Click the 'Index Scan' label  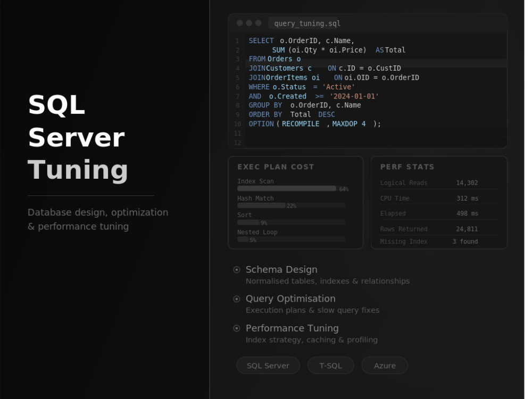pyautogui.click(x=255, y=181)
